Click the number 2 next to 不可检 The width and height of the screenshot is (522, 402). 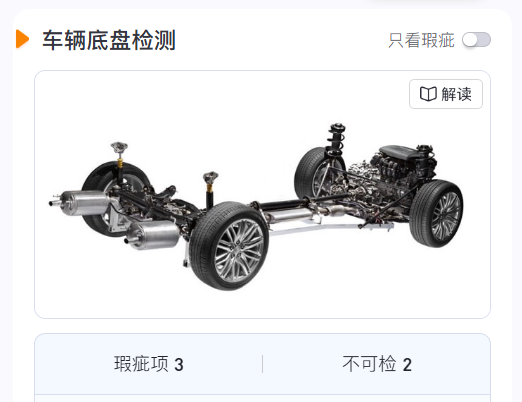[x=407, y=365]
